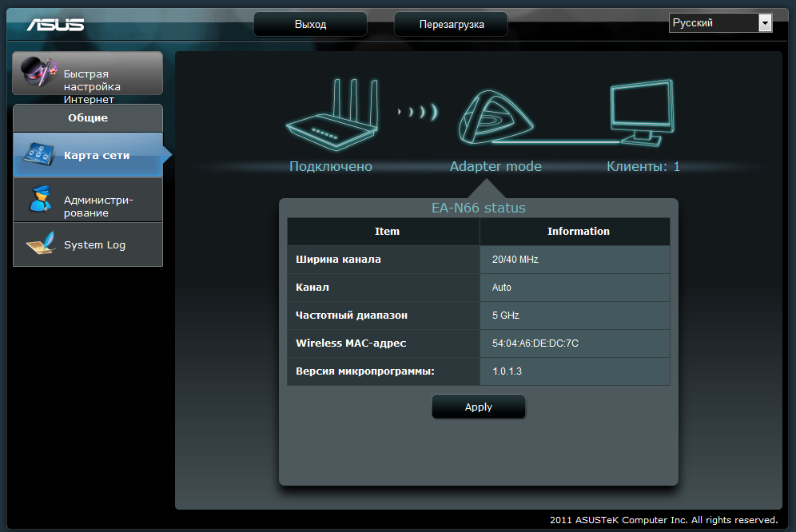This screenshot has height=532, width=796.
Task: Select the EA-N66 adapter icon
Action: [x=496, y=117]
